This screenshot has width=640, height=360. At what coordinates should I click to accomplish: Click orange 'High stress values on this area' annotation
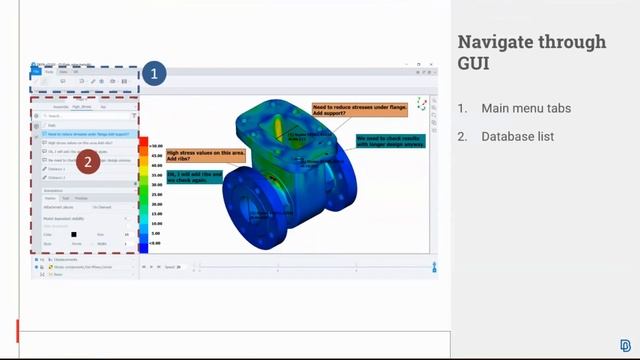click(206, 156)
